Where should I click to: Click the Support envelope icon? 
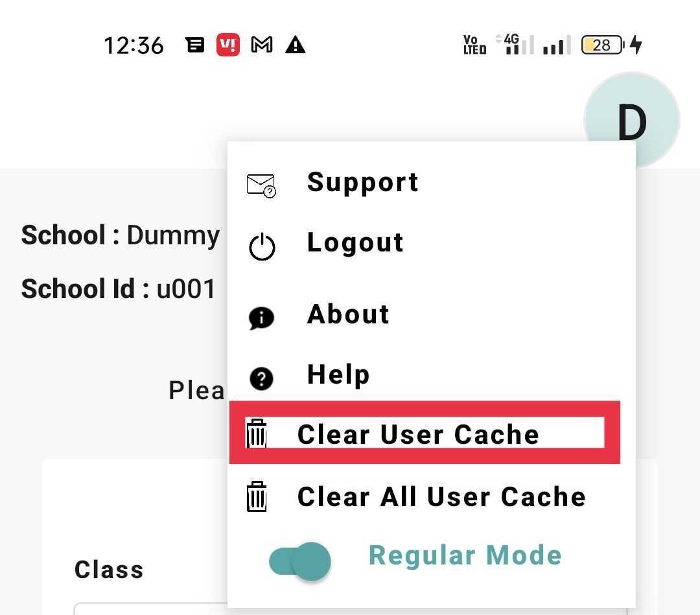coord(261,185)
